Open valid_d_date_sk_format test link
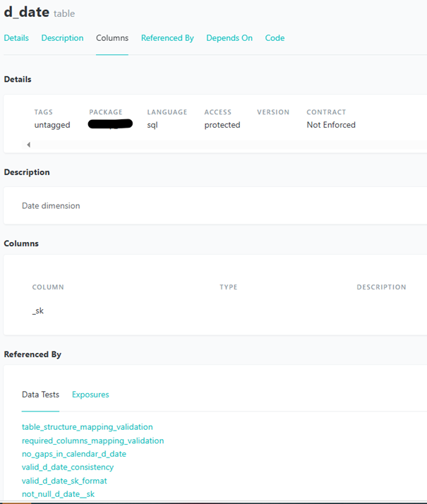The image size is (427, 504). click(x=64, y=481)
